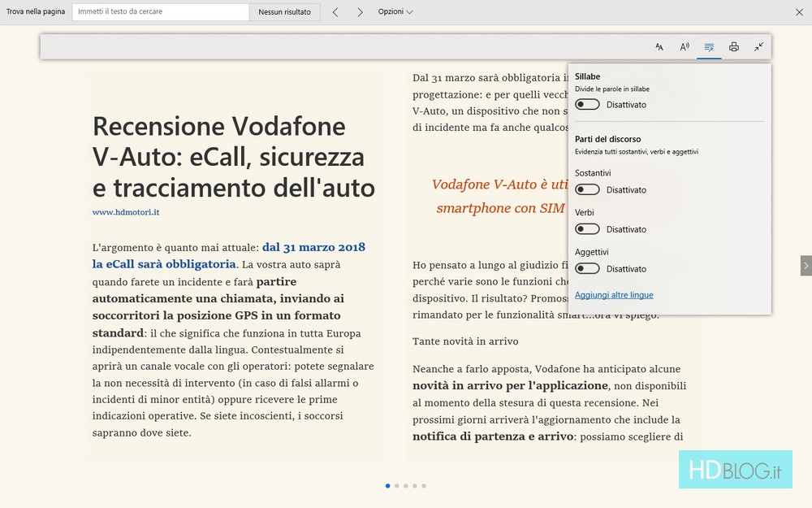Open the text size options icon
Viewport: 812px width, 508px height.
659,47
